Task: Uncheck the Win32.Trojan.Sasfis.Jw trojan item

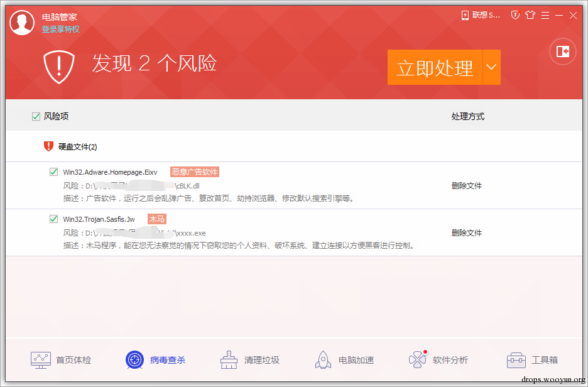Action: [x=53, y=219]
